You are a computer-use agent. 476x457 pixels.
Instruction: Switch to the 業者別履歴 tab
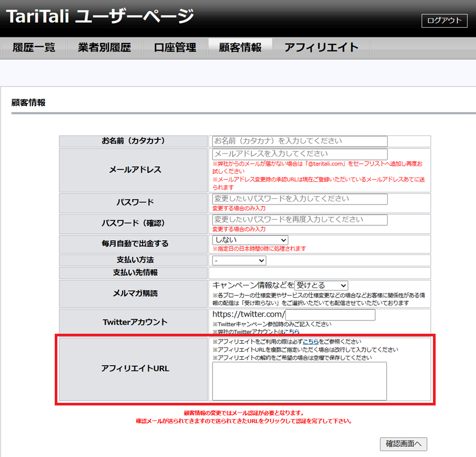[x=104, y=47]
